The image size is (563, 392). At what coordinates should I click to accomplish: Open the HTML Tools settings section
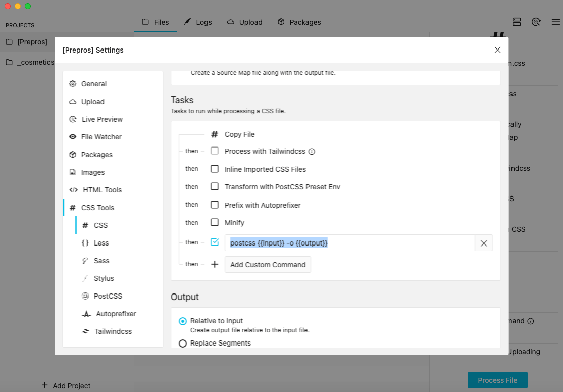coord(102,190)
